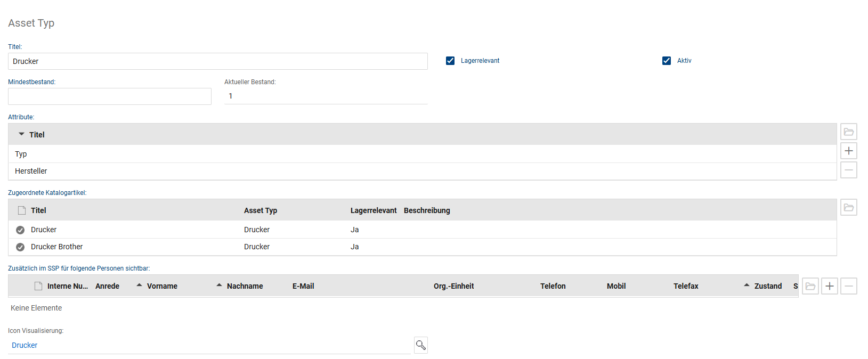Click Keine Elemente placeholder text
868x359 pixels.
click(x=36, y=308)
